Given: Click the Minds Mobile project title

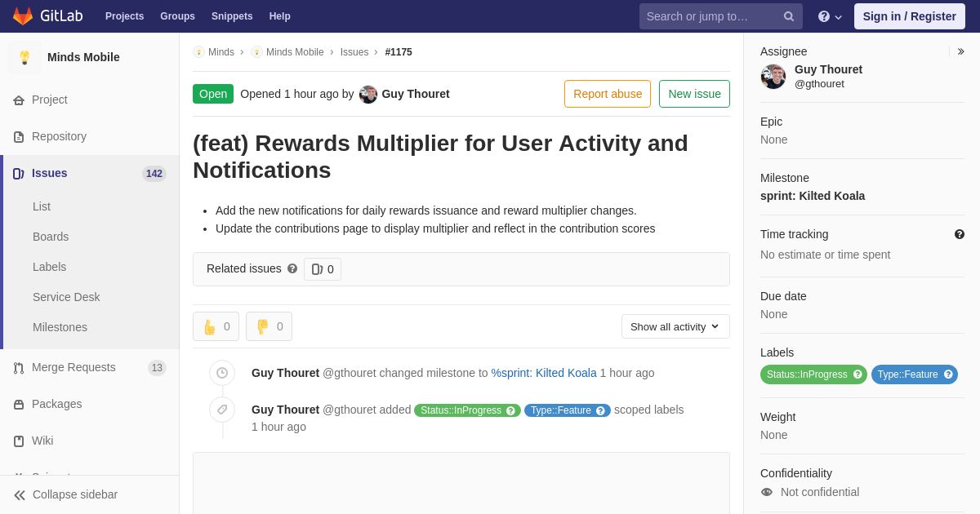Looking at the screenshot, I should click(x=83, y=57).
